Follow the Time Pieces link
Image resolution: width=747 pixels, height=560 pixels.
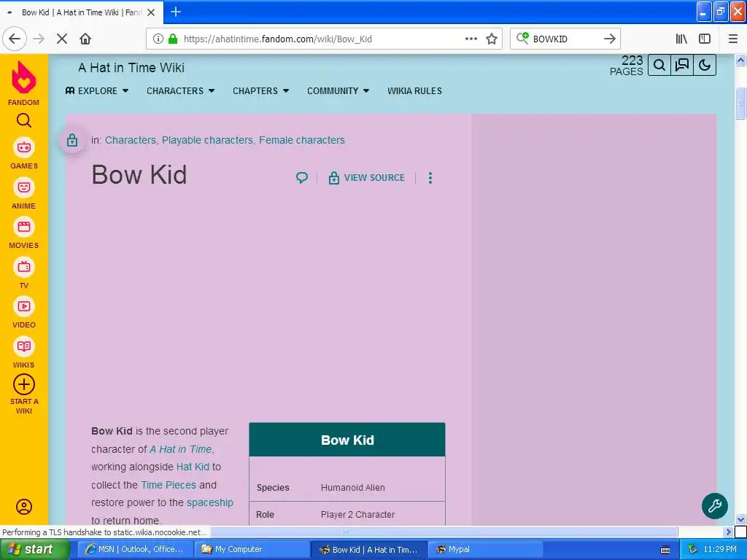click(169, 485)
